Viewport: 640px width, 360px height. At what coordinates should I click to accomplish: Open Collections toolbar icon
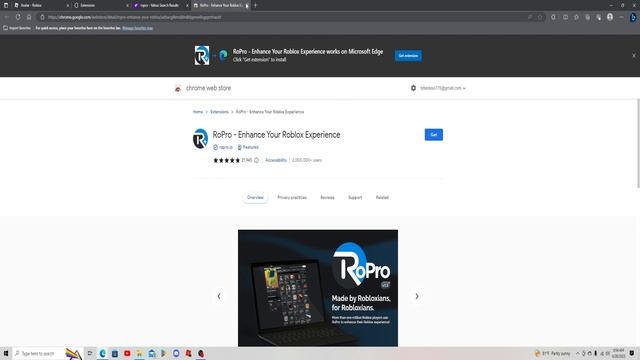[x=588, y=17]
